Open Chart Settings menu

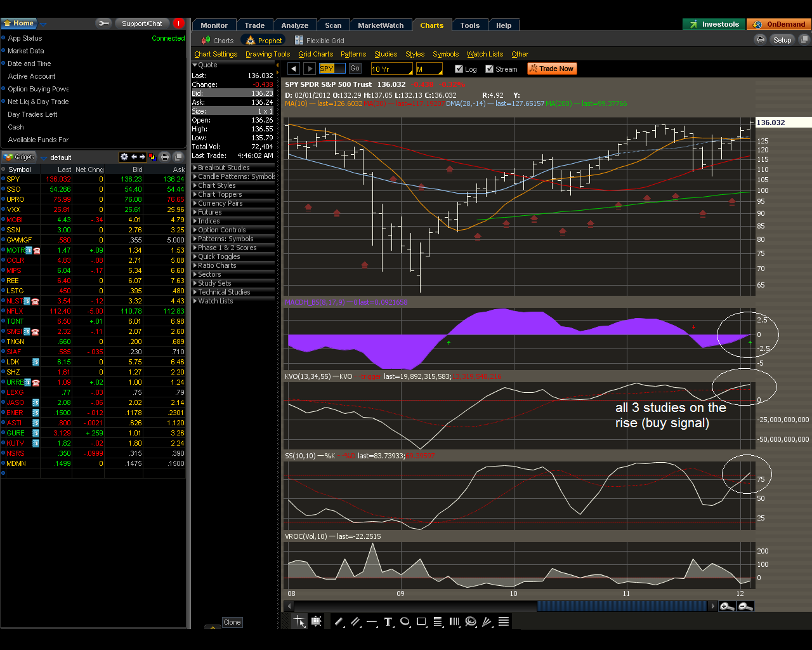216,54
